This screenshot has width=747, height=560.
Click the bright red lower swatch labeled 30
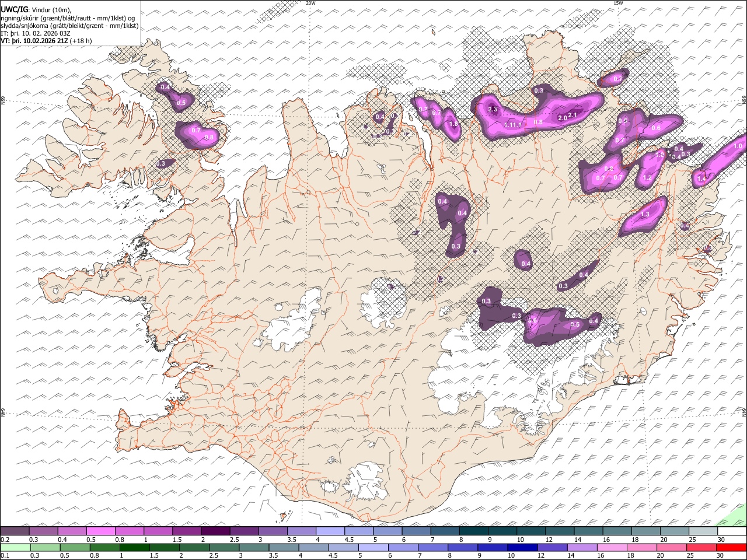pyautogui.click(x=731, y=547)
